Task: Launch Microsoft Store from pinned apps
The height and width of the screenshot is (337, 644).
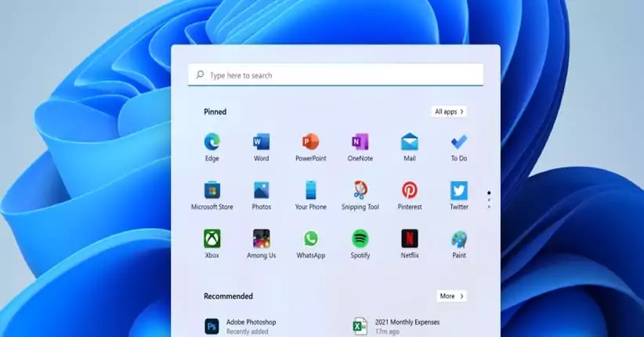Action: pos(212,191)
